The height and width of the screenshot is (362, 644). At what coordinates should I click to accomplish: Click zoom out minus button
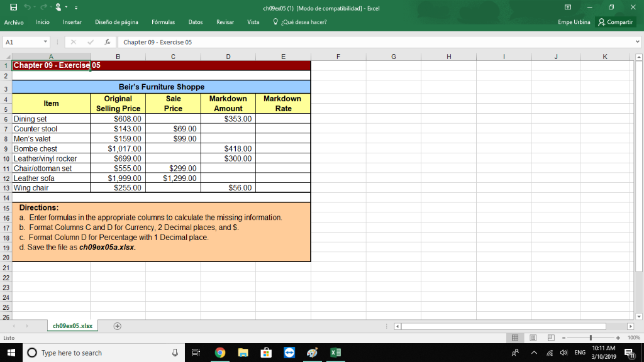click(564, 337)
